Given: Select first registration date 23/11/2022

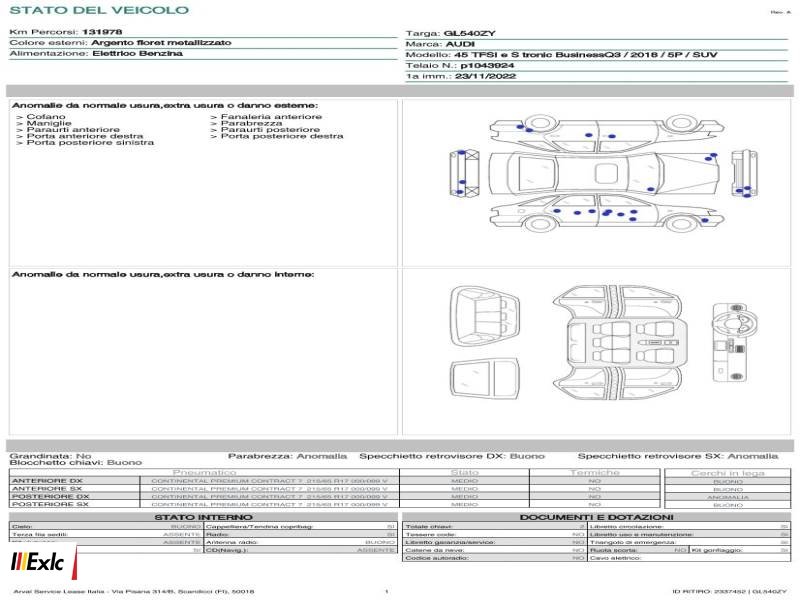Looking at the screenshot, I should (x=485, y=76).
